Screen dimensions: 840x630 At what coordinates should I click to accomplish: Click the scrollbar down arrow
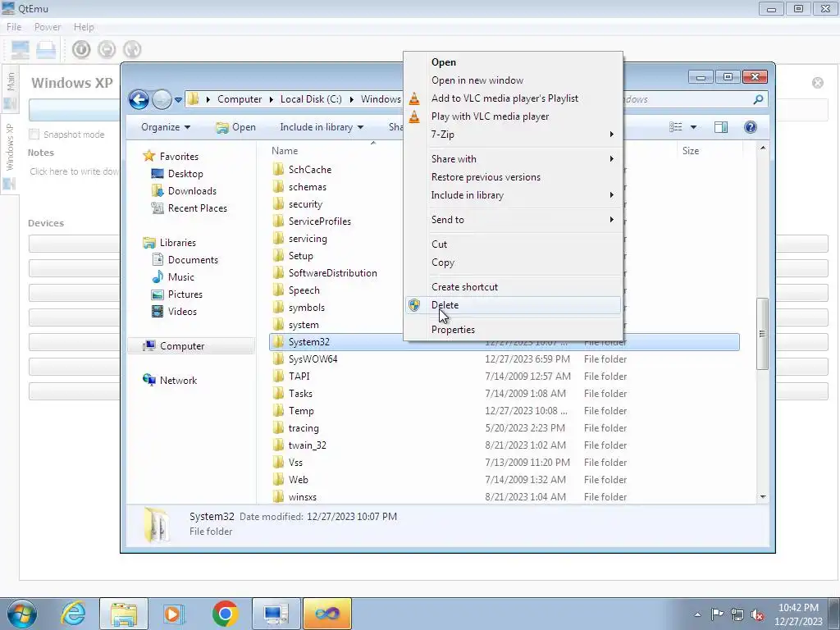[x=763, y=497]
